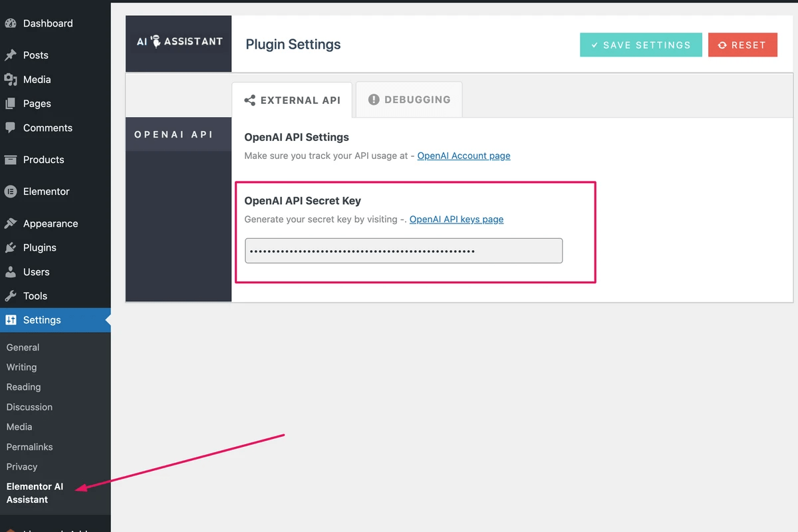
Task: Click the Products archive box icon
Action: click(x=10, y=160)
